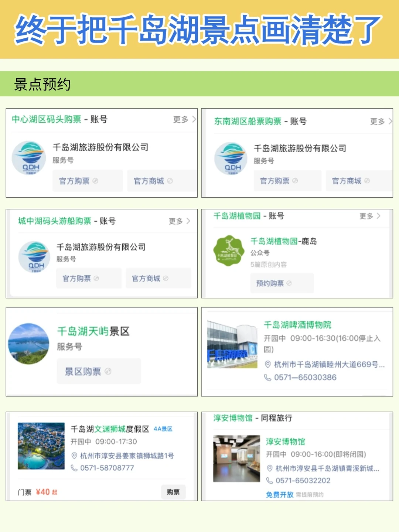Viewport: 399px width, 532px height.
Task: Expand 更多 in 城中湖码头游船购票 card
Action: pos(180,221)
